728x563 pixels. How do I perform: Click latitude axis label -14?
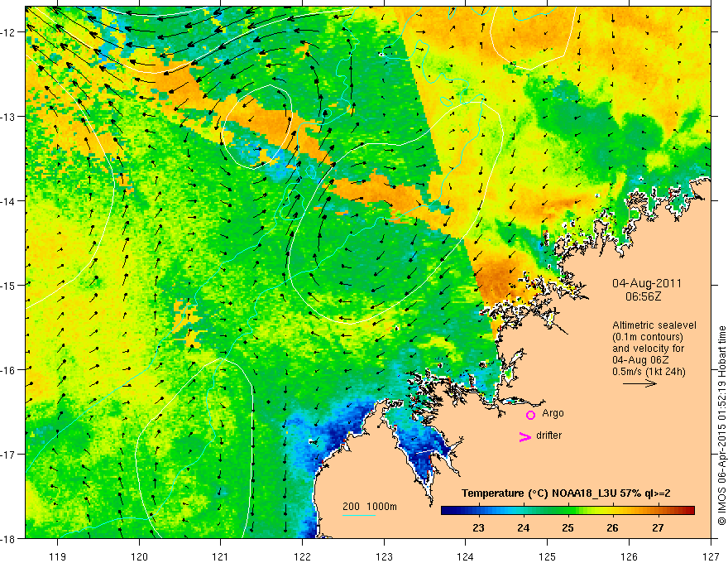pyautogui.click(x=9, y=201)
